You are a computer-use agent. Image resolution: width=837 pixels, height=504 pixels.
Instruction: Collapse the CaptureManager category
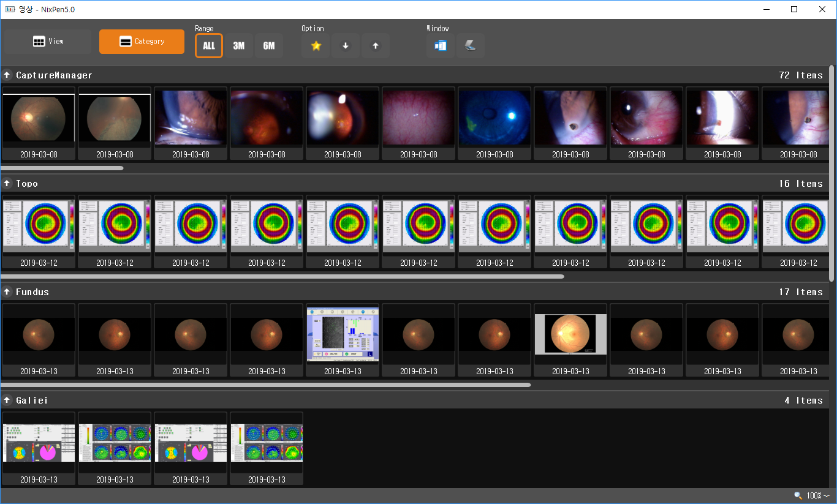click(x=7, y=75)
